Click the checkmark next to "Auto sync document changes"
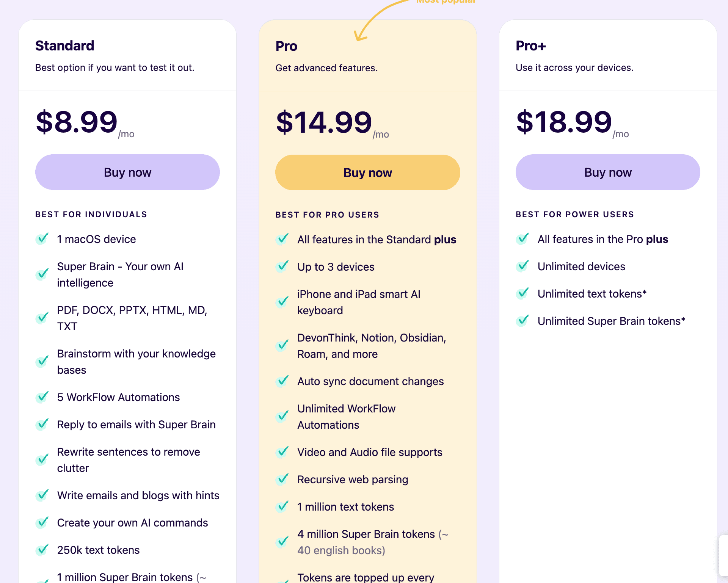Viewport: 728px width, 583px height. (x=282, y=381)
